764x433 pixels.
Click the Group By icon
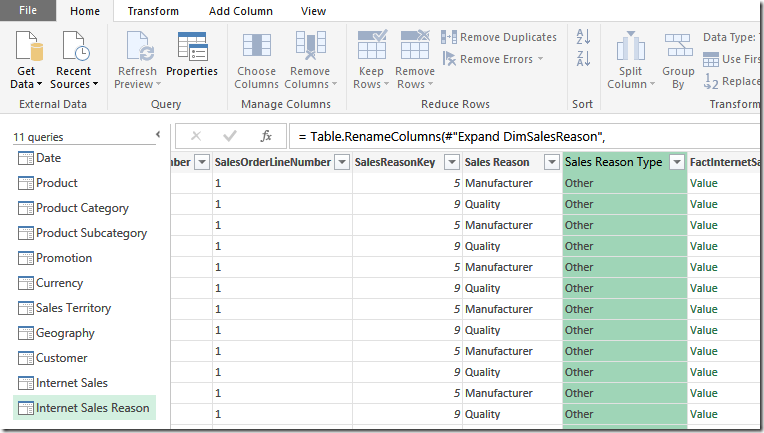678,46
